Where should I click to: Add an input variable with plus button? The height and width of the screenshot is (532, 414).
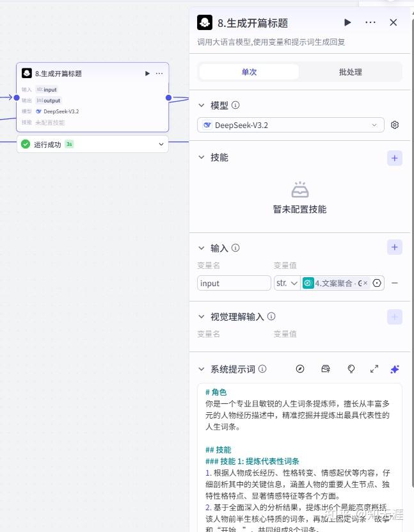395,247
